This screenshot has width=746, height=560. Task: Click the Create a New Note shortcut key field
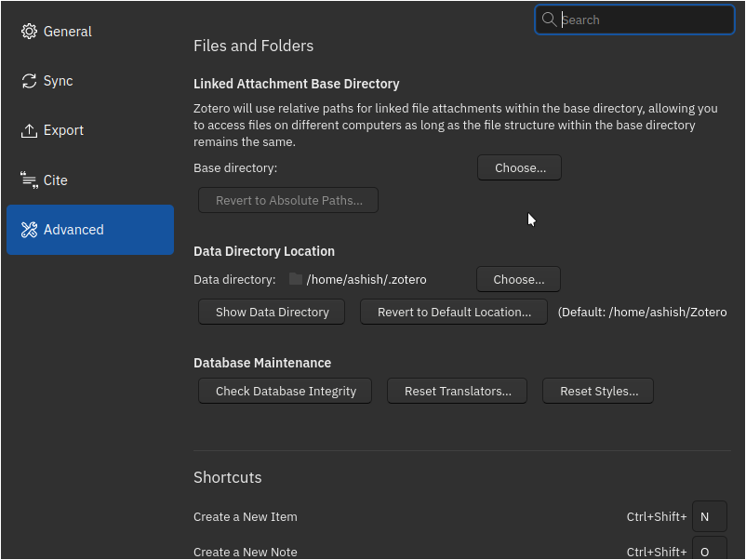tap(709, 549)
